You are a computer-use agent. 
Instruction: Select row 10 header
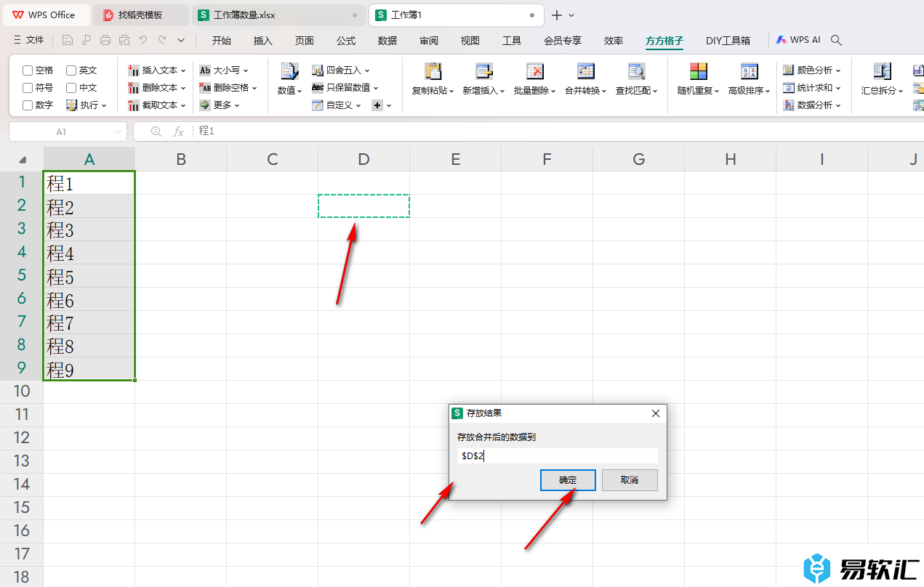22,392
